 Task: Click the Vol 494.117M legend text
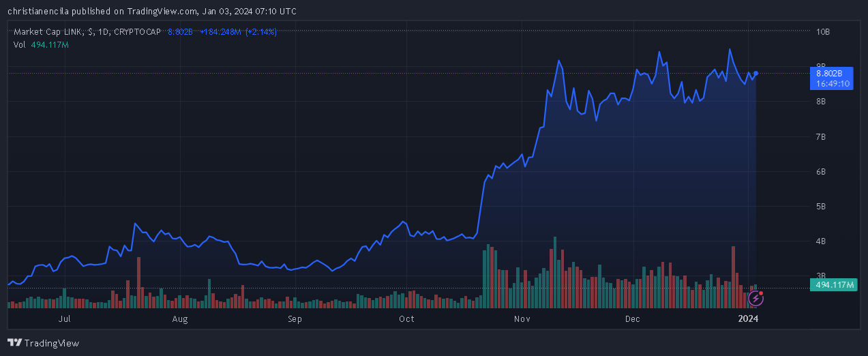pyautogui.click(x=41, y=44)
